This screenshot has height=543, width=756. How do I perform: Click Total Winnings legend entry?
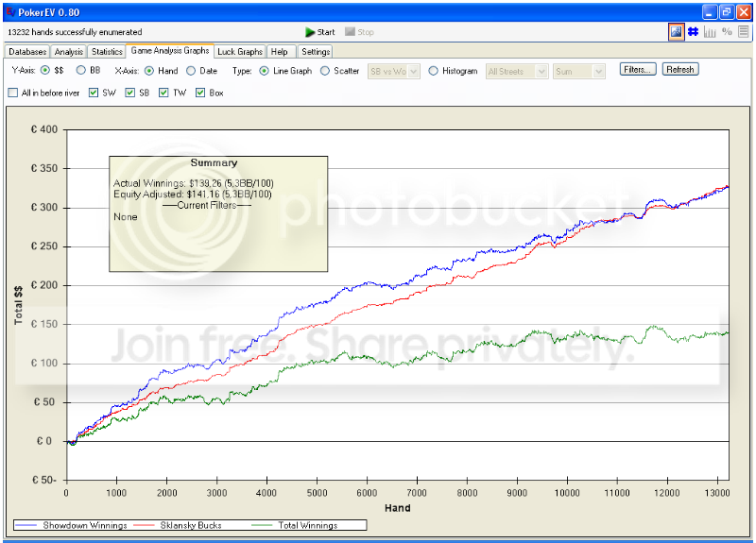pyautogui.click(x=295, y=525)
